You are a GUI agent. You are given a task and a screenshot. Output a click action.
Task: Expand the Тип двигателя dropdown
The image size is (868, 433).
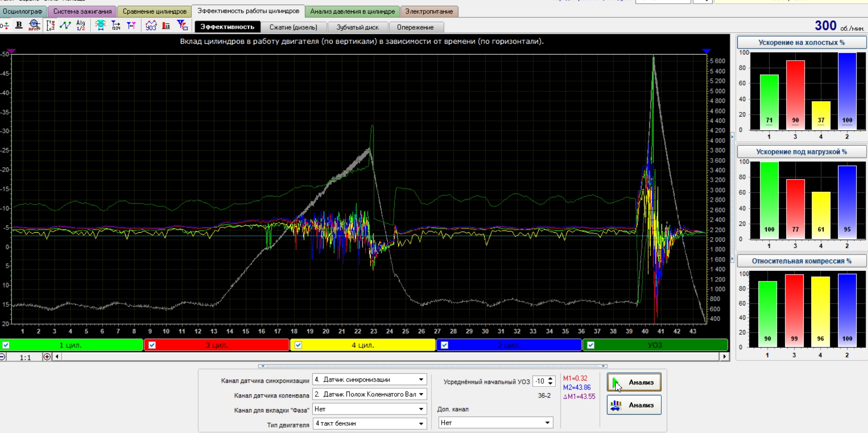coord(421,423)
